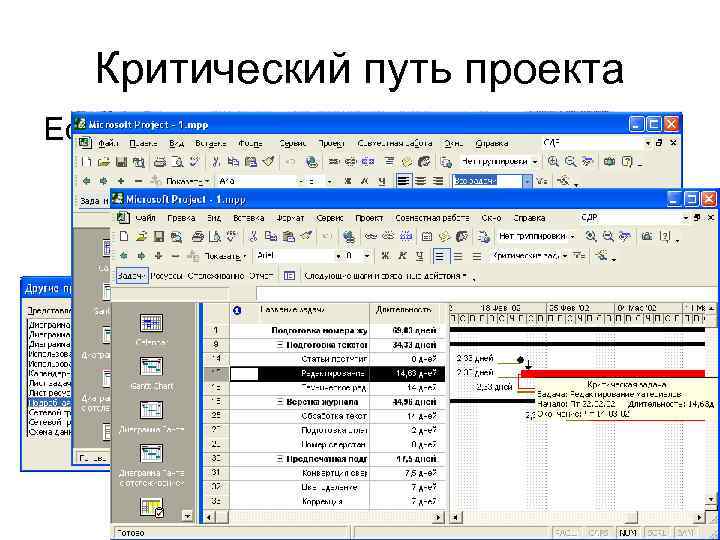Launch Gantt Chart Wizard icon in front window
The image size is (720, 540).
tap(601, 256)
